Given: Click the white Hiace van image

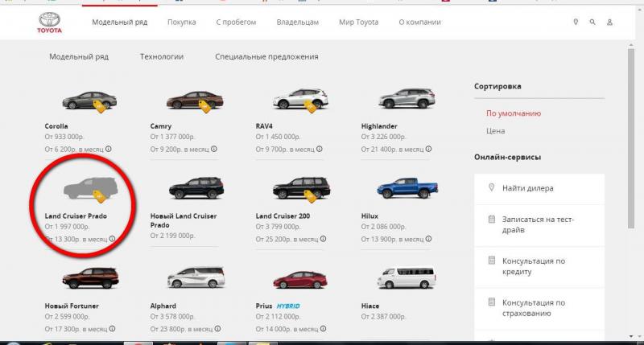Looking at the screenshot, I should 407,278.
